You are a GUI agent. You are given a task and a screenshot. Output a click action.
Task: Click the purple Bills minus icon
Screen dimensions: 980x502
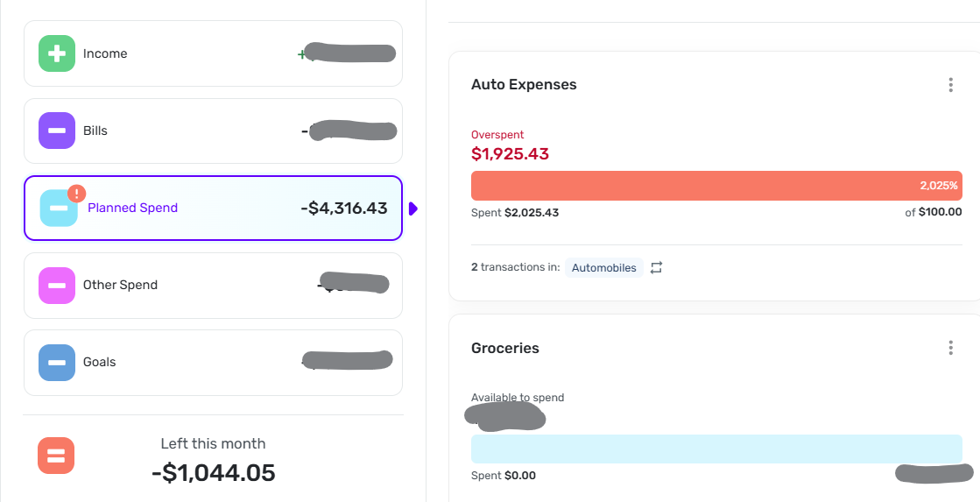(x=57, y=131)
